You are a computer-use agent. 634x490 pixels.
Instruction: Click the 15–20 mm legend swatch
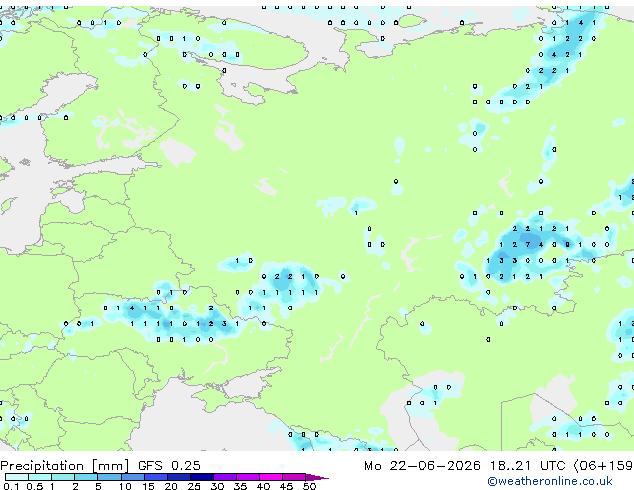(x=155, y=477)
